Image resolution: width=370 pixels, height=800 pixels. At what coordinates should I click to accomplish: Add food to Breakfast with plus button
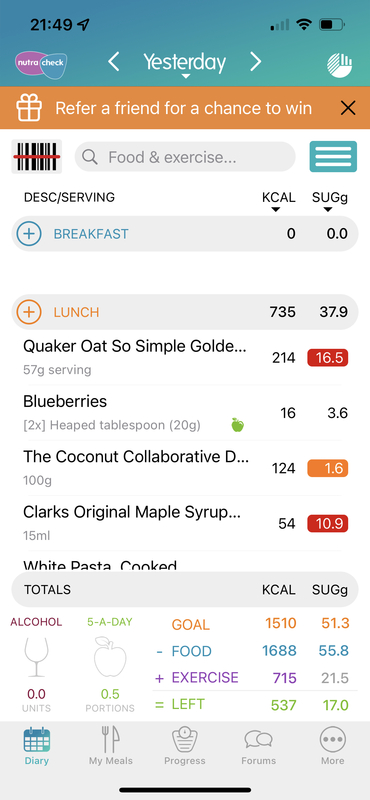point(29,234)
